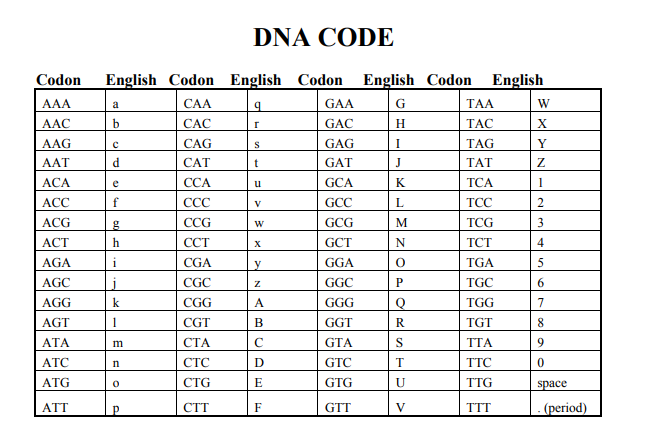Click the GCG codon cell

[340, 222]
